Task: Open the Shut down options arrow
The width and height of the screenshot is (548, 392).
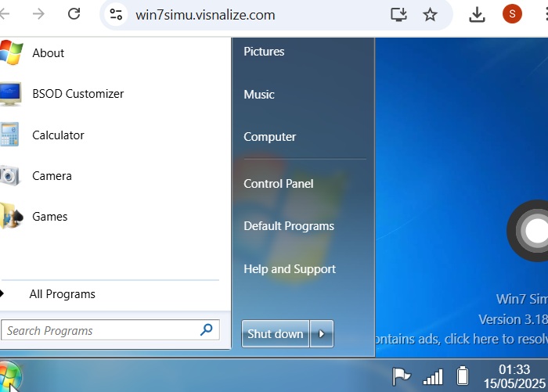Action: pos(322,333)
